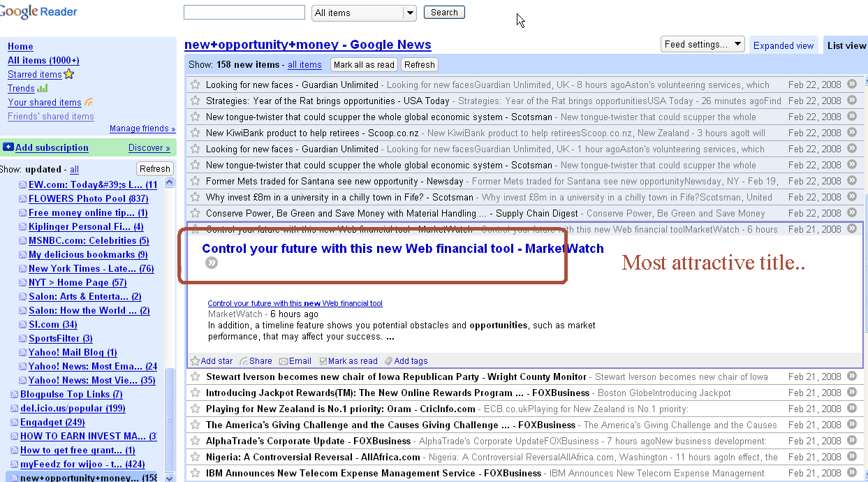This screenshot has width=868, height=482.
Task: Open the 'Feed settings...' dropdown
Action: point(703,44)
